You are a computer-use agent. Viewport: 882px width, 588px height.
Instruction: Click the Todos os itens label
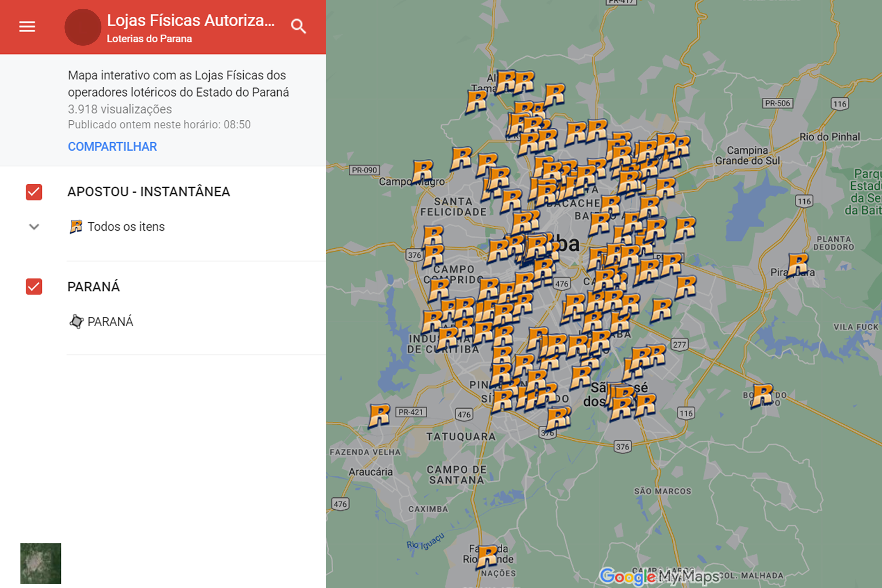tap(126, 226)
